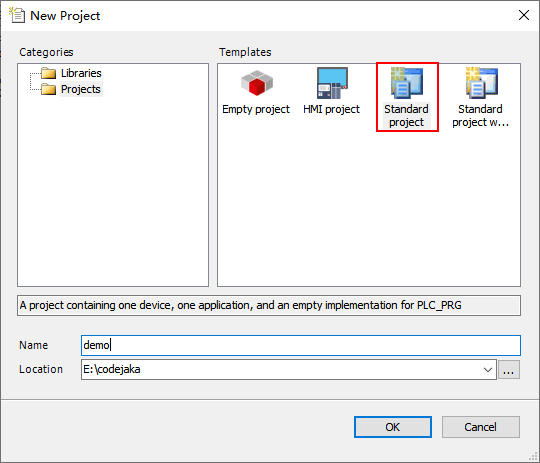540x463 pixels.
Task: Click the New Project title bar icon
Action: [x=17, y=15]
